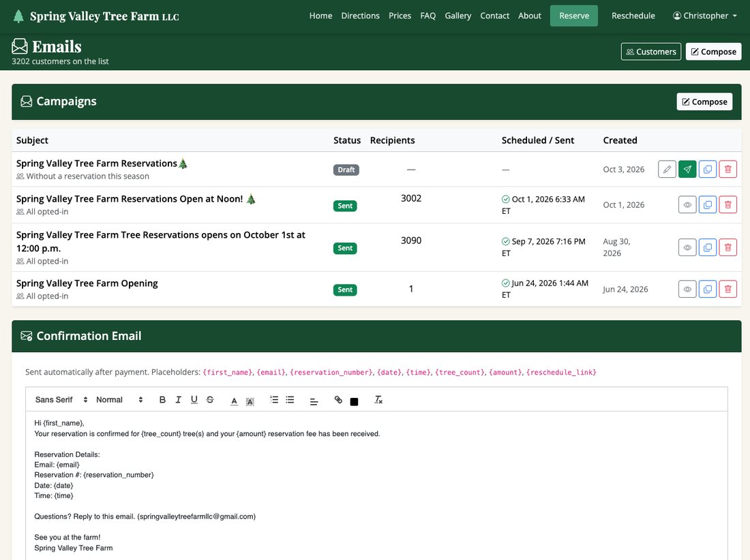
Task: Open the Contact page
Action: [x=494, y=16]
